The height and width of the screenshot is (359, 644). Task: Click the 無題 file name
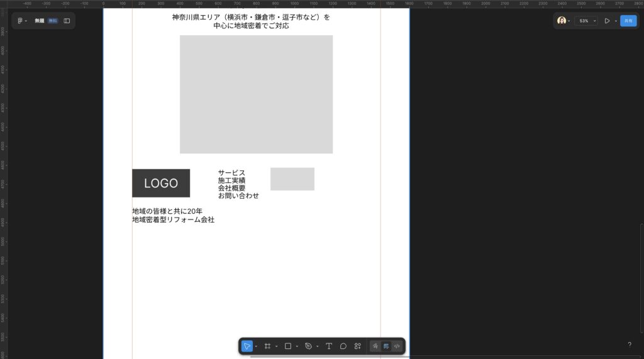[x=39, y=21]
